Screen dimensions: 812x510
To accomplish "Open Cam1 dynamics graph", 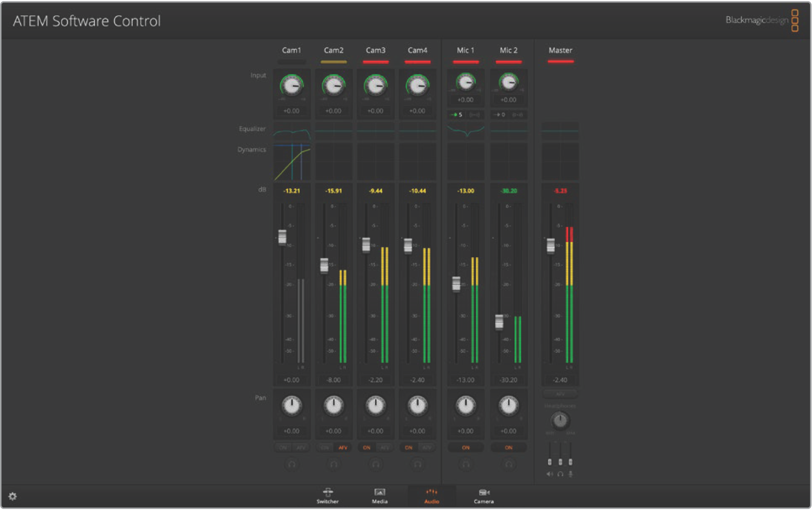I will [292, 162].
